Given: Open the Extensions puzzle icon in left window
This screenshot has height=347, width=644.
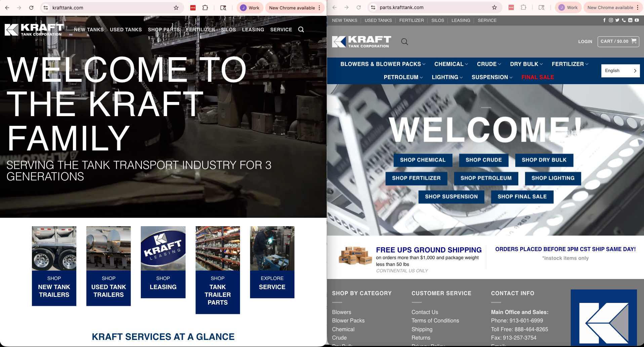Looking at the screenshot, I should click(205, 8).
